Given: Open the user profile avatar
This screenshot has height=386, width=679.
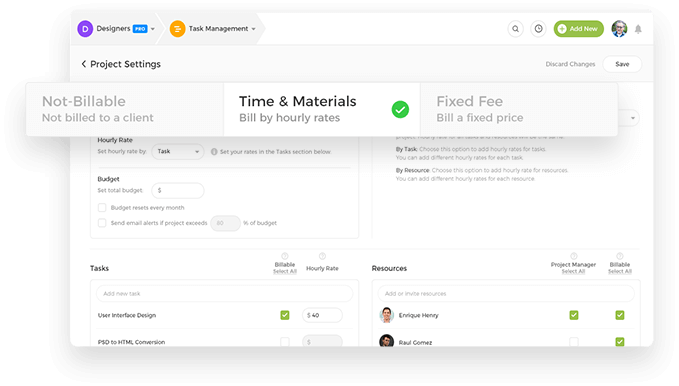Looking at the screenshot, I should click(619, 29).
